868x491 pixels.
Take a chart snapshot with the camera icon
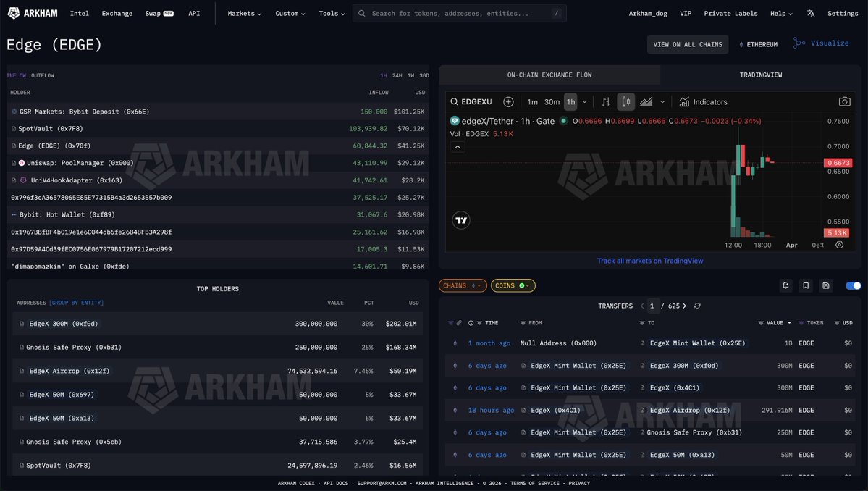tap(844, 101)
